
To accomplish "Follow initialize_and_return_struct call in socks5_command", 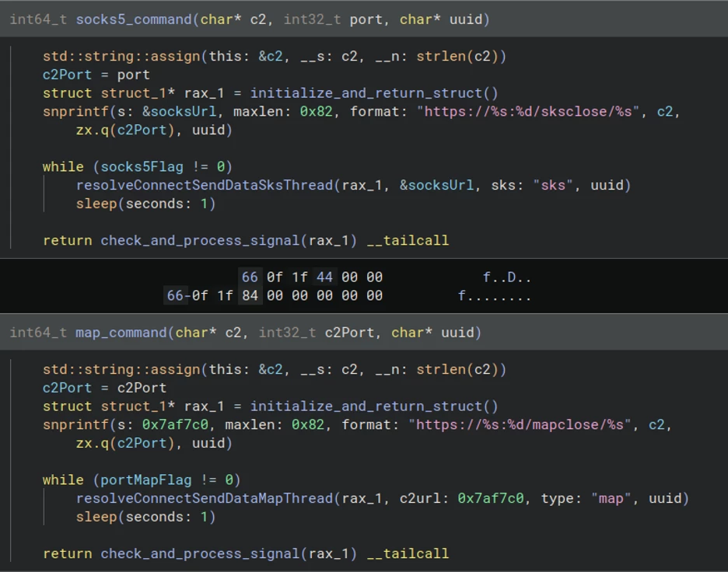I will coord(367,92).
